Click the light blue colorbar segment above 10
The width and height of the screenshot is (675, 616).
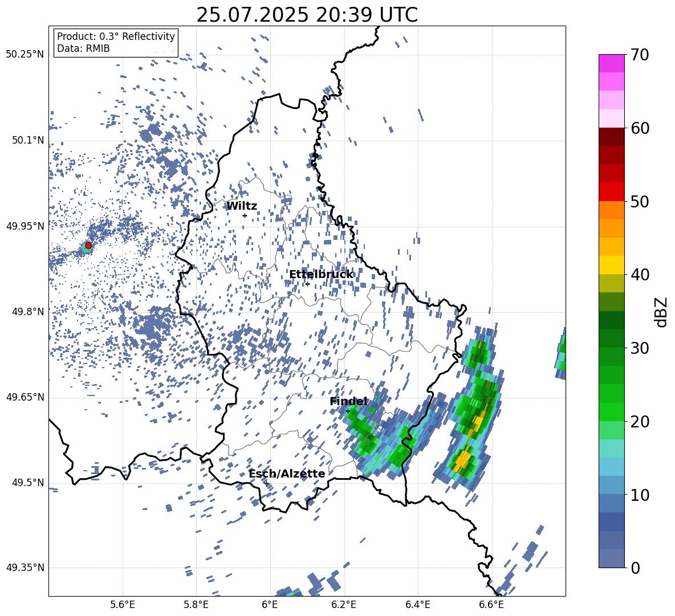611,467
